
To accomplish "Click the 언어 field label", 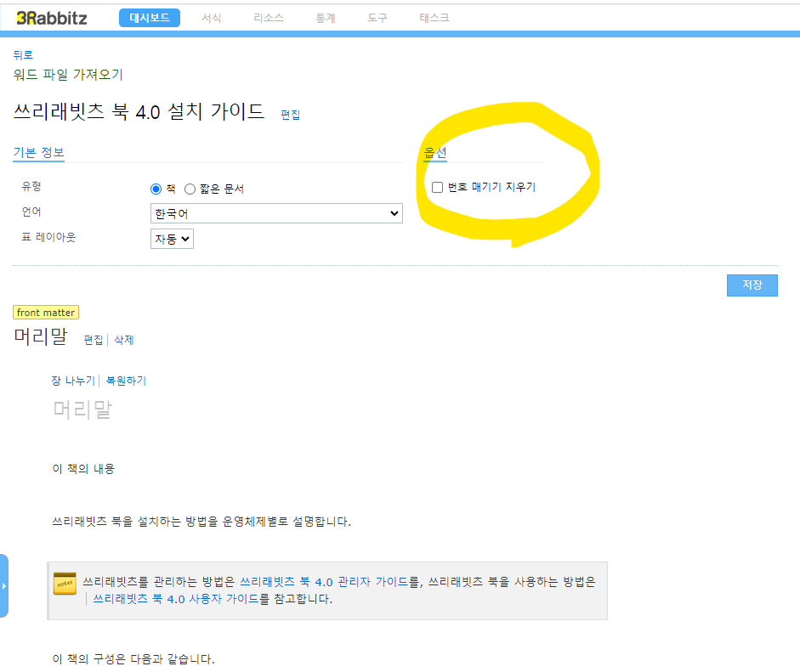I will point(31,212).
